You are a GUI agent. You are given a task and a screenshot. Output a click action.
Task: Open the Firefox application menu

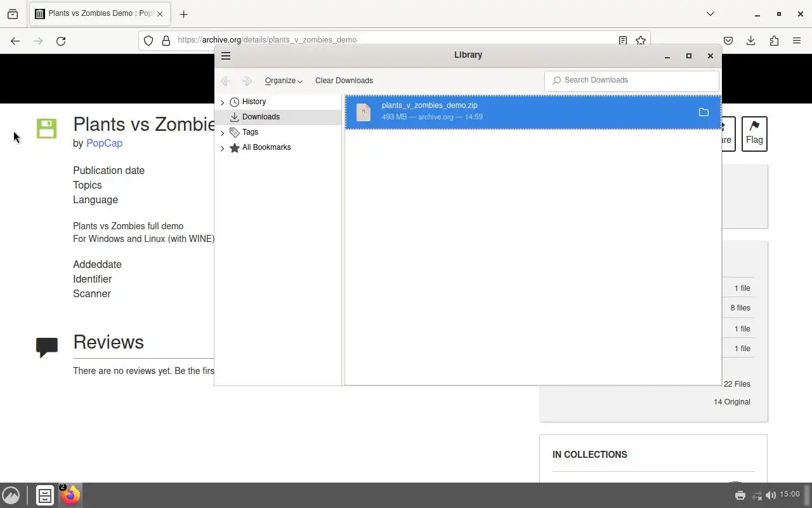pyautogui.click(x=797, y=41)
